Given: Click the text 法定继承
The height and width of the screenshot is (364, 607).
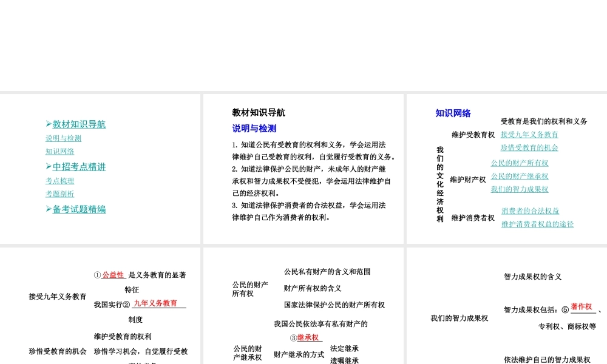Looking at the screenshot, I should tap(344, 348).
